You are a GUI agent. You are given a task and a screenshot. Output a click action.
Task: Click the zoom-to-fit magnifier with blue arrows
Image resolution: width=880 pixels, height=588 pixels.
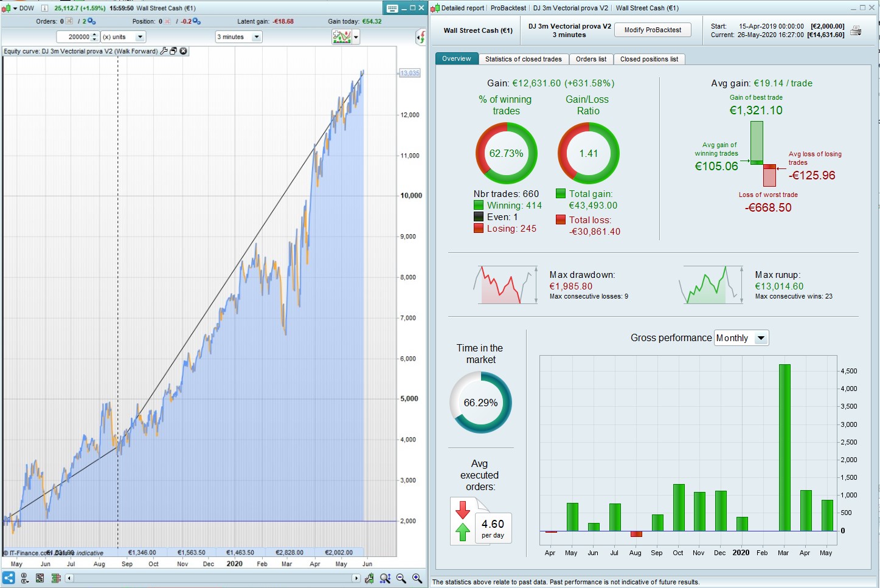[x=385, y=578]
